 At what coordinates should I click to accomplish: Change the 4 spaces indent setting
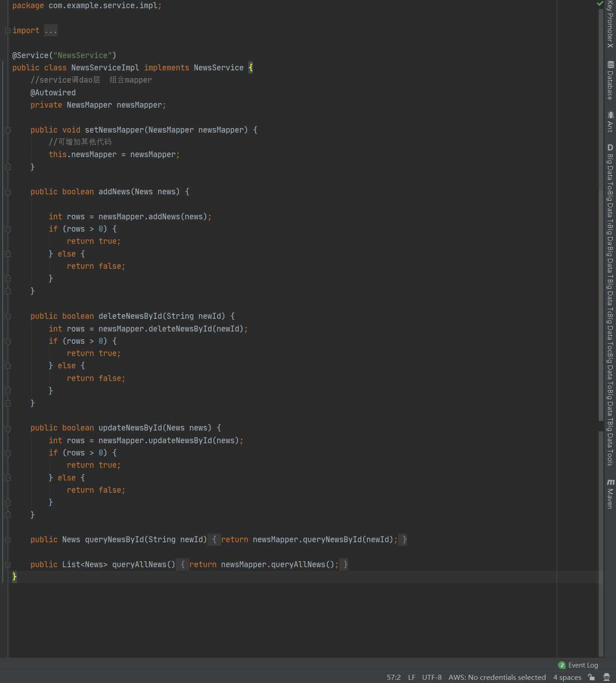[567, 677]
